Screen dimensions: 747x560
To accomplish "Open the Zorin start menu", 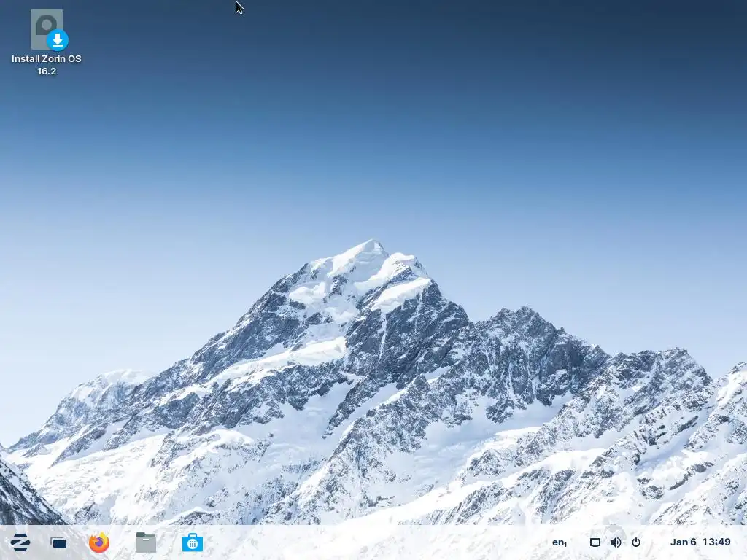I will (20, 542).
